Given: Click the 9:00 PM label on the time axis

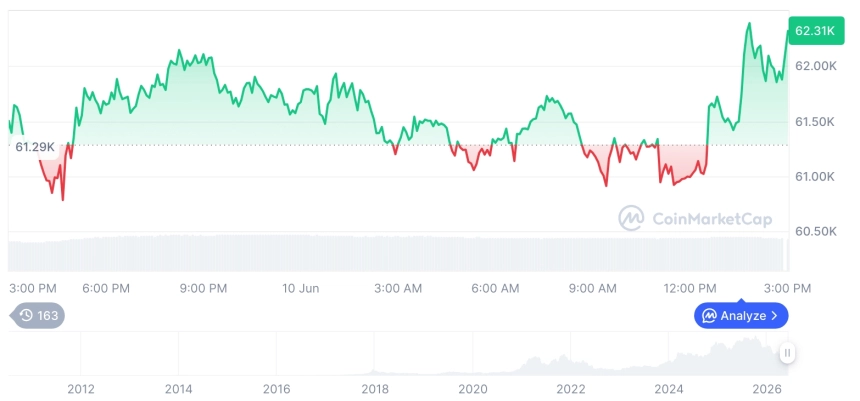Looking at the screenshot, I should 203,288.
